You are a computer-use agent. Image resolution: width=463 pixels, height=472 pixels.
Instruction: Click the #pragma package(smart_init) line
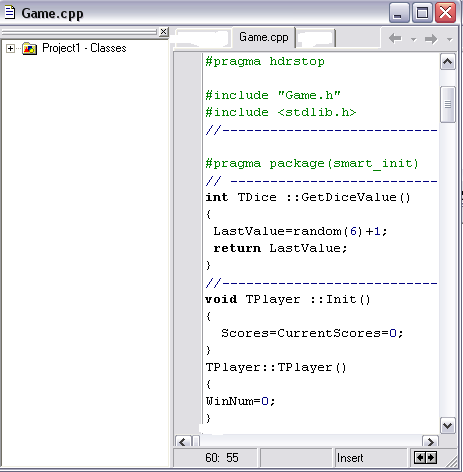tap(312, 164)
